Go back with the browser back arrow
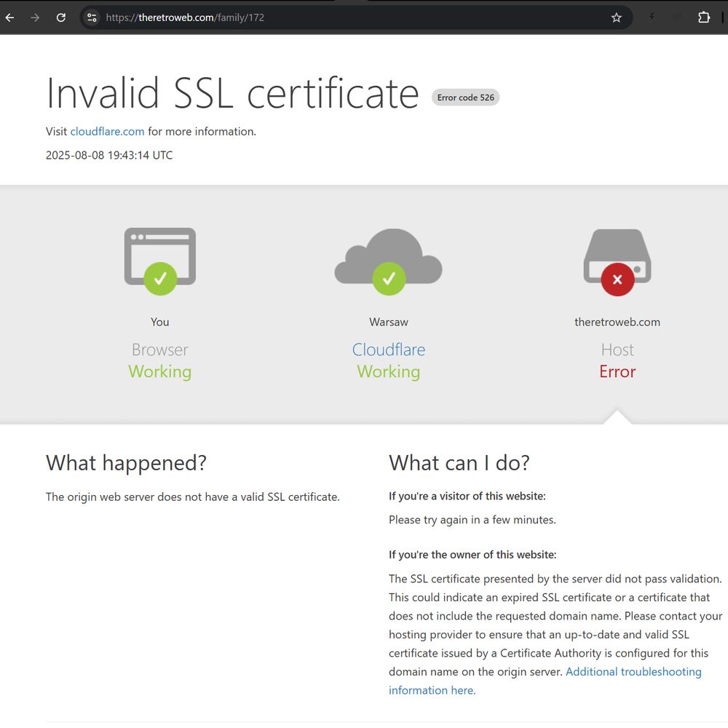Image resolution: width=728 pixels, height=728 pixels. (x=9, y=17)
